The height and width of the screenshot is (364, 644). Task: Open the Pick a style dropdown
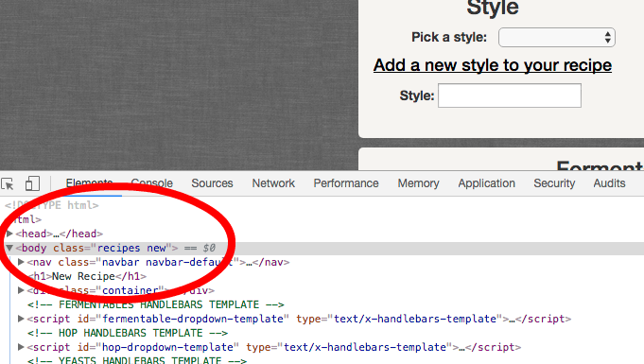coord(556,38)
